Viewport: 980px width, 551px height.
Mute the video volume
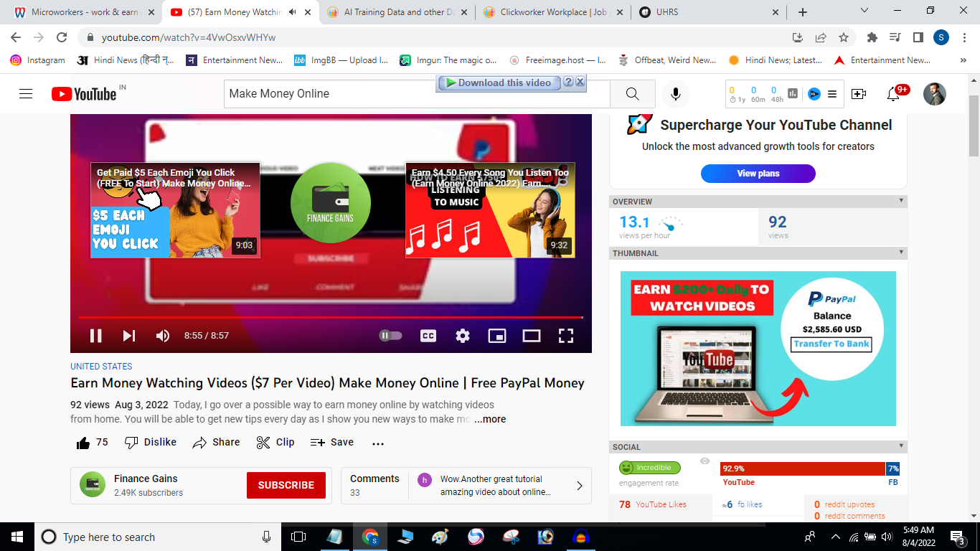(x=163, y=335)
